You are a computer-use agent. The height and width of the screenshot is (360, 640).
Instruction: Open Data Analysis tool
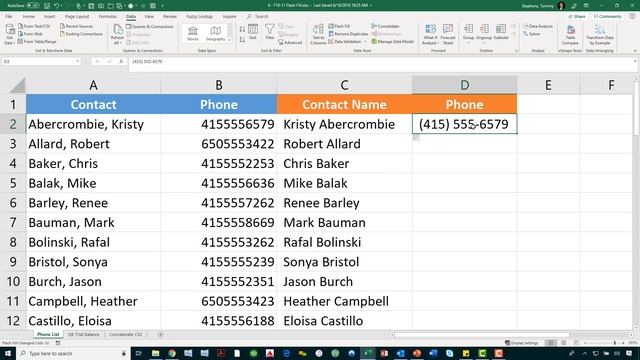538,26
